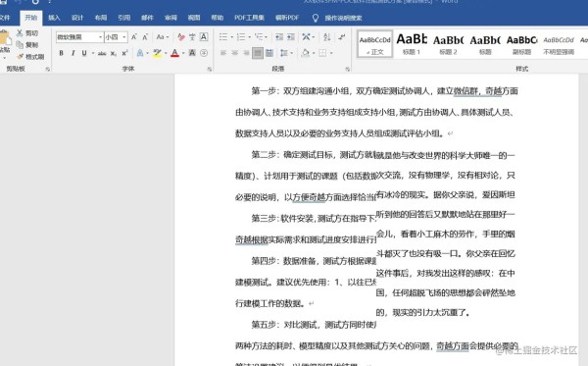This screenshot has width=588, height=366.
Task: Click the borders icon
Action: click(x=322, y=53)
